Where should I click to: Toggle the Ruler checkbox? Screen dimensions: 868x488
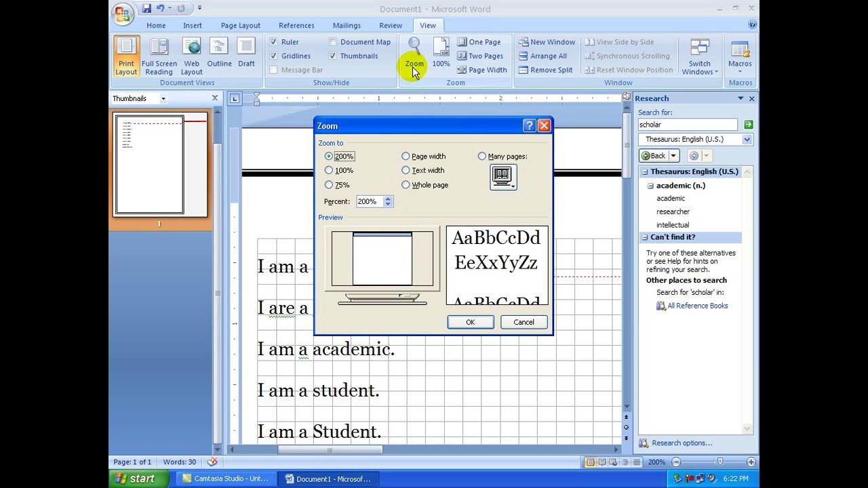tap(273, 42)
